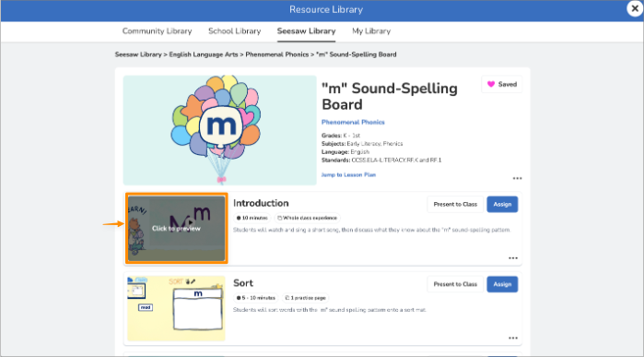
Task: Open Phenomenal Phonics breadcrumb link
Action: tap(276, 54)
